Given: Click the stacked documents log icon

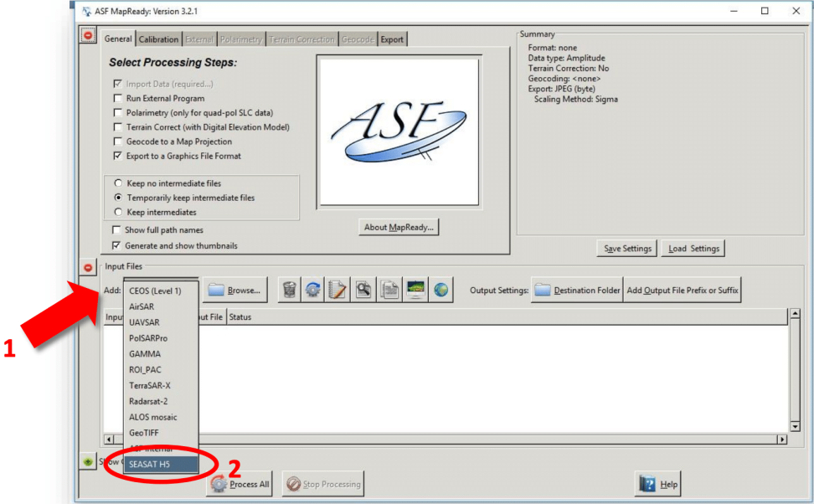Looking at the screenshot, I should pos(389,290).
